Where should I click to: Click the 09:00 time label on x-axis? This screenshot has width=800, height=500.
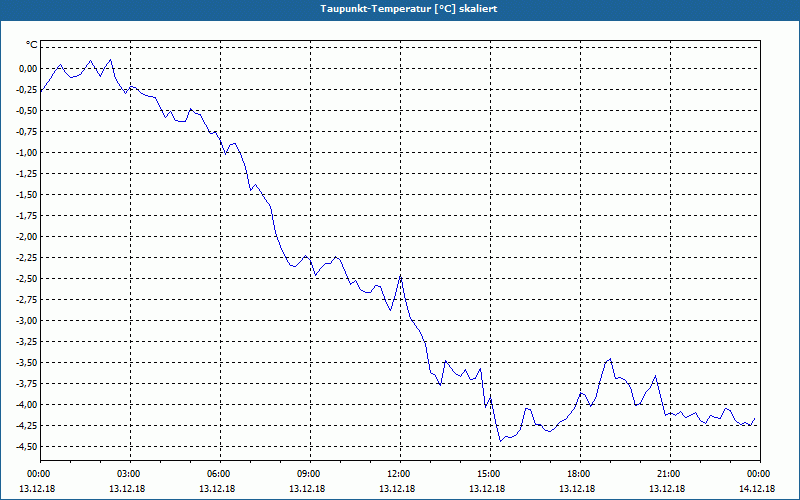pyautogui.click(x=310, y=474)
